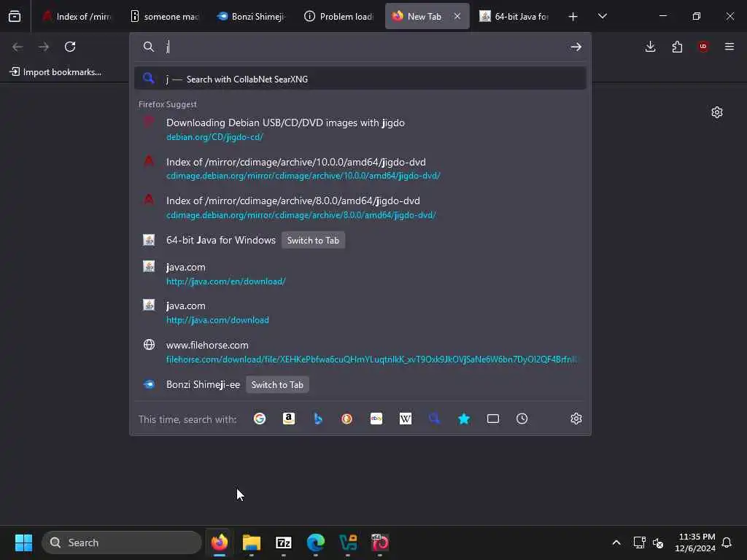Show hidden system tray icons
747x560 pixels.
[616, 542]
